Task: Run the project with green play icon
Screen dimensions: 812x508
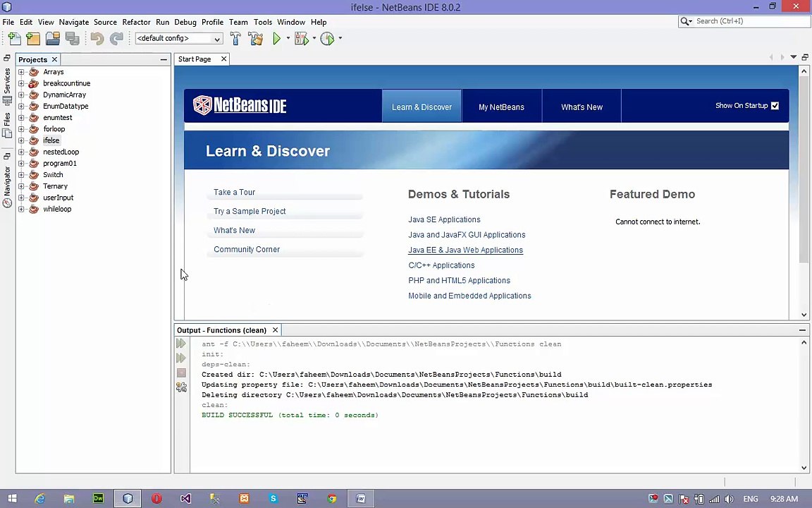Action: pyautogui.click(x=276, y=38)
